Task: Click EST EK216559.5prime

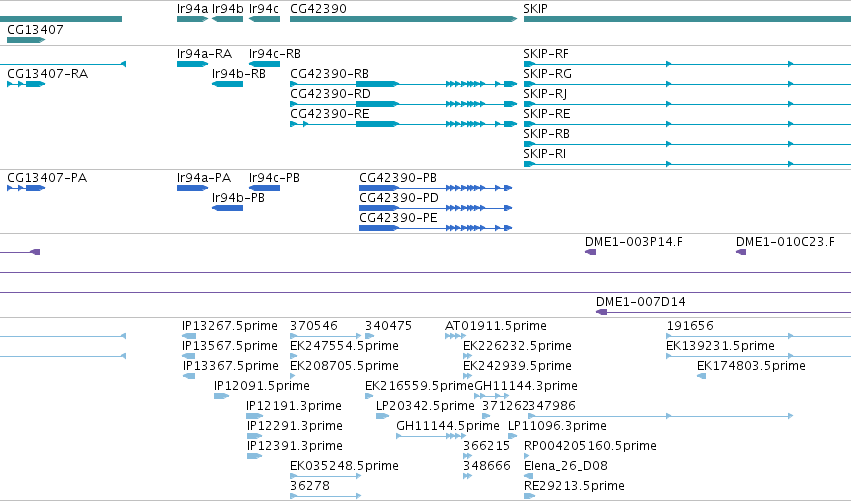Action: tap(370, 396)
